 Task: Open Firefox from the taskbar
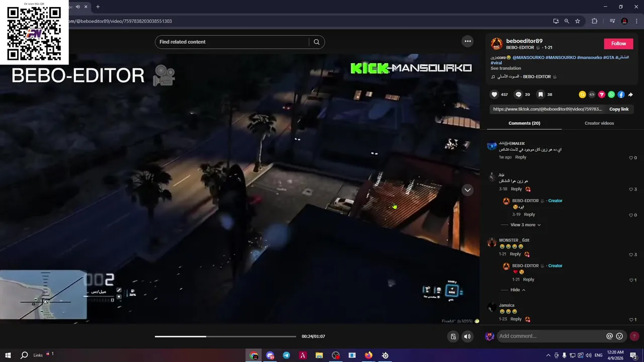click(368, 355)
